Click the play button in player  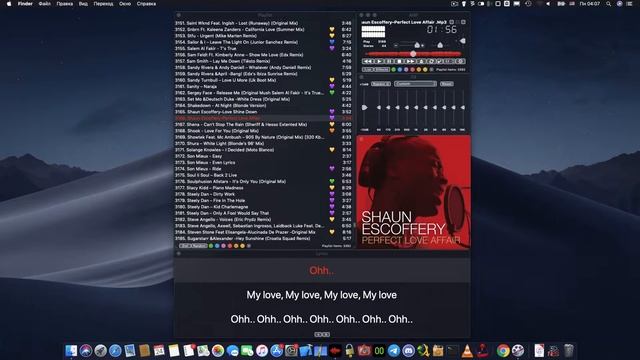(380, 61)
